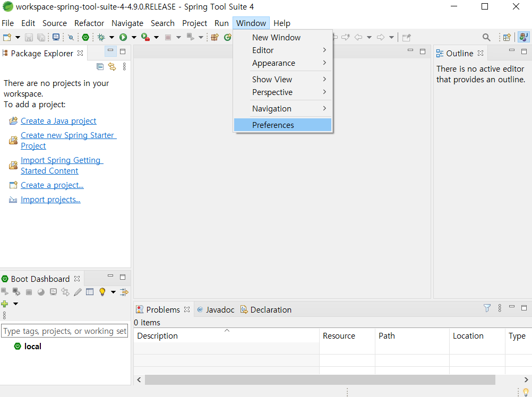The width and height of the screenshot is (532, 397).
Task: Toggle the Skip All Breakpoints icon
Action: pos(71,37)
